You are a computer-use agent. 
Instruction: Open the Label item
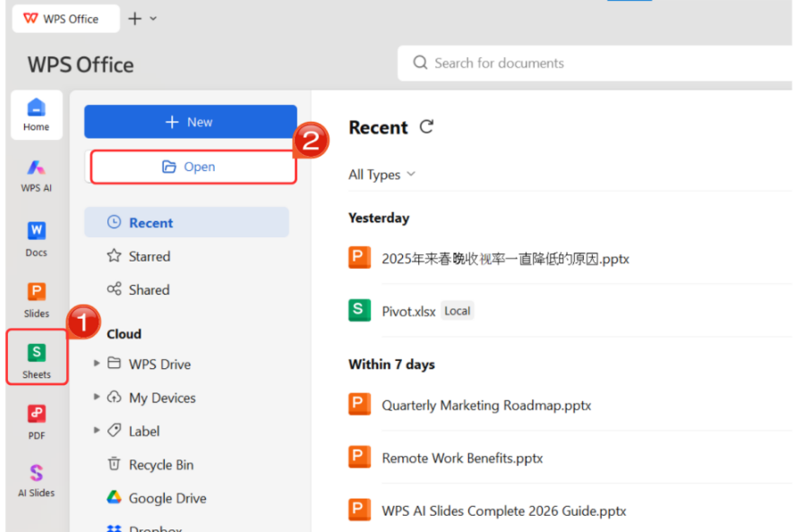click(x=133, y=431)
